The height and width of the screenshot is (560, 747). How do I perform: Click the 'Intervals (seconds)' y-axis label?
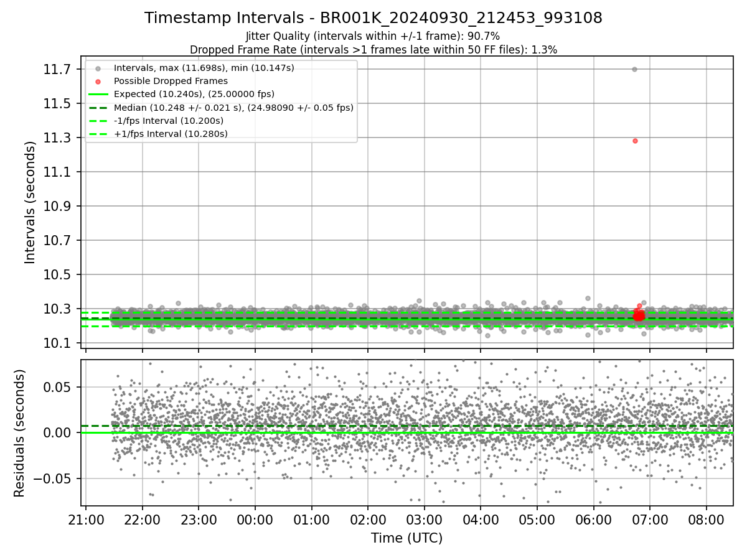[31, 202]
